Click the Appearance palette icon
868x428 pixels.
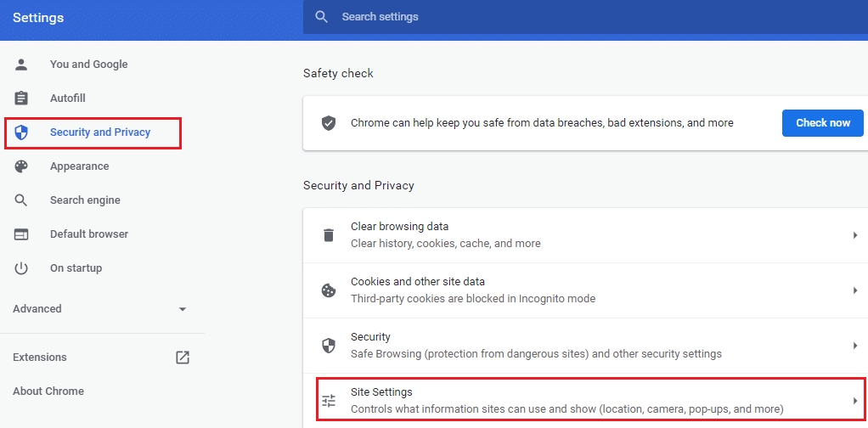pyautogui.click(x=21, y=166)
